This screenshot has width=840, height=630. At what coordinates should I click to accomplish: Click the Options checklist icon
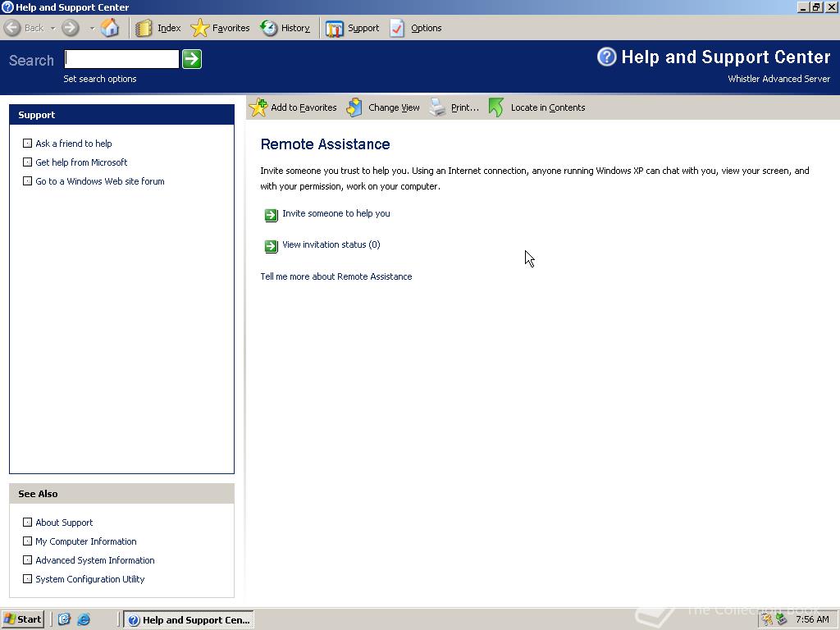pyautogui.click(x=397, y=28)
